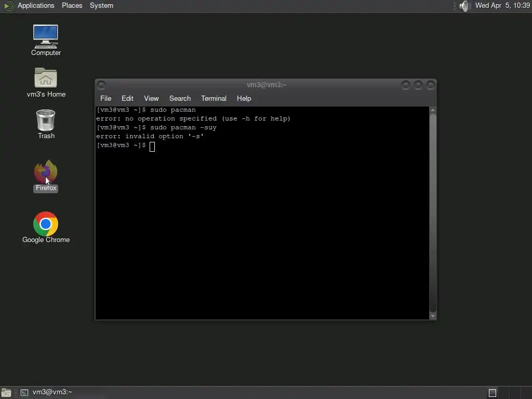532x399 pixels.
Task: Click the volume speaker icon in panel
Action: coord(464,6)
